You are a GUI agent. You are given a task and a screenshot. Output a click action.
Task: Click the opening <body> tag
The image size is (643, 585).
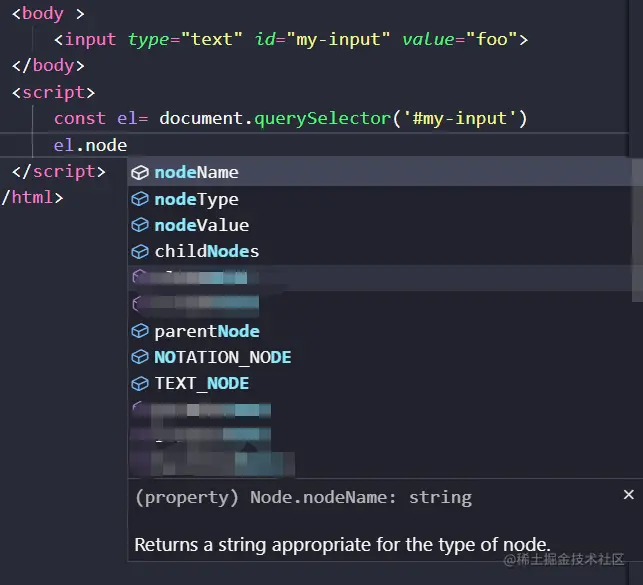click(x=48, y=14)
